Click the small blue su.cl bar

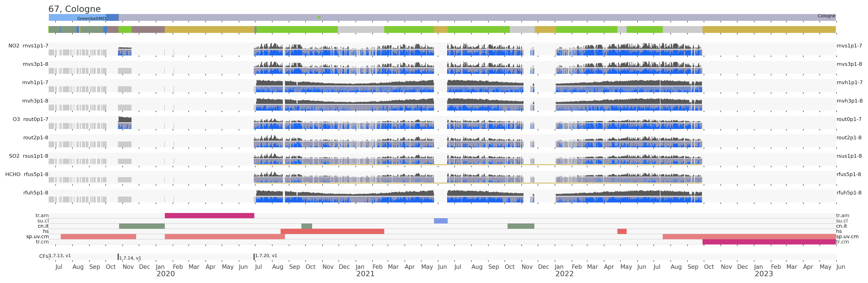point(440,221)
